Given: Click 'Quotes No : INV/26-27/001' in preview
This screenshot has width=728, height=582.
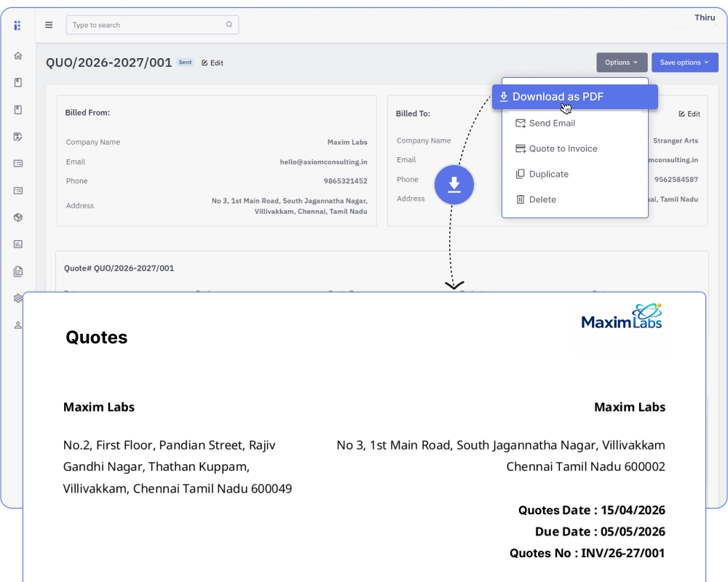Looking at the screenshot, I should pyautogui.click(x=587, y=553).
